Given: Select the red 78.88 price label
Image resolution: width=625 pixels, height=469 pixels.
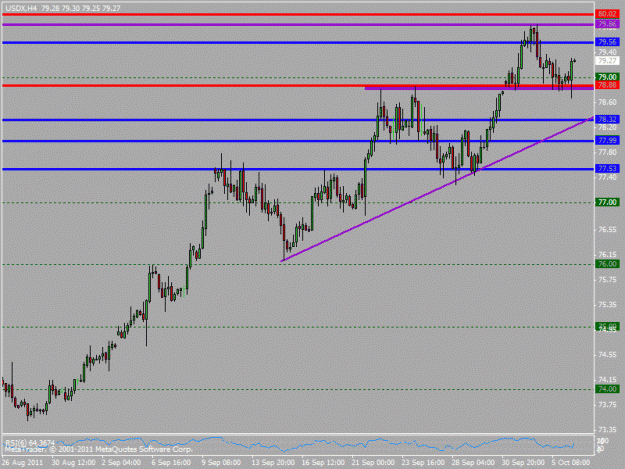Looking at the screenshot, I should pyautogui.click(x=607, y=85).
